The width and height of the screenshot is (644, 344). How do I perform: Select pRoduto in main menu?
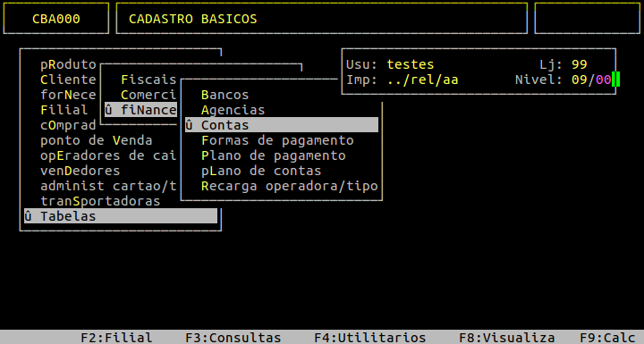(68, 64)
